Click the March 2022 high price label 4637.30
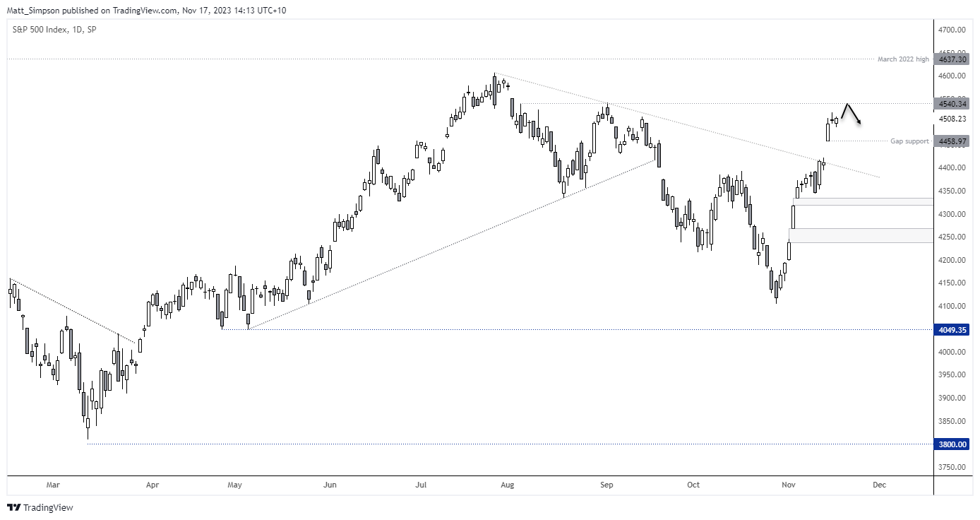The image size is (980, 520). (952, 59)
